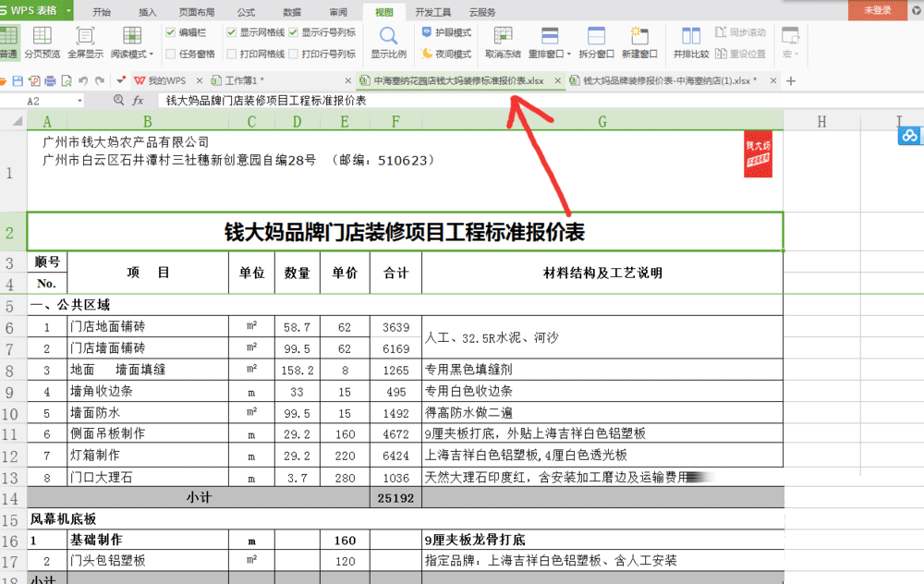
Task: Open the 云服务 ribbon tab
Action: tap(482, 12)
